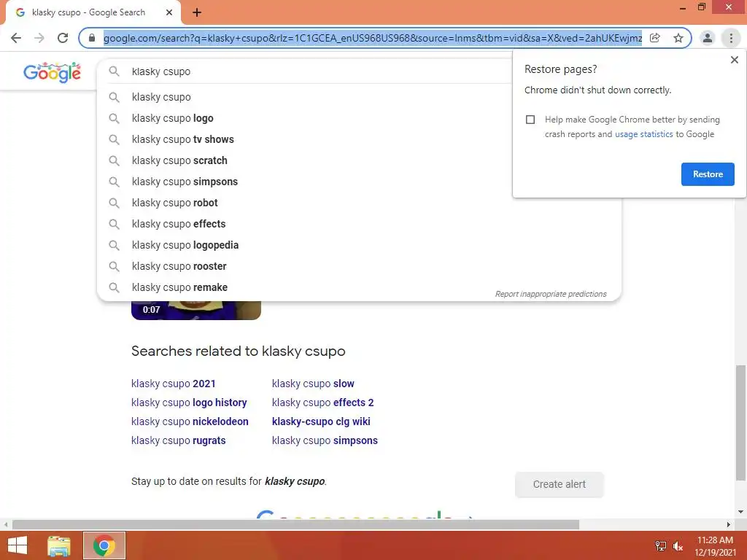747x560 pixels.
Task: Open the usage statistics link
Action: [x=643, y=134]
